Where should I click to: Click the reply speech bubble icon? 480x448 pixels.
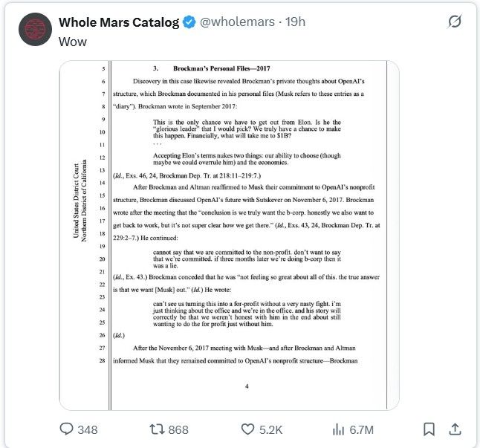click(x=66, y=429)
